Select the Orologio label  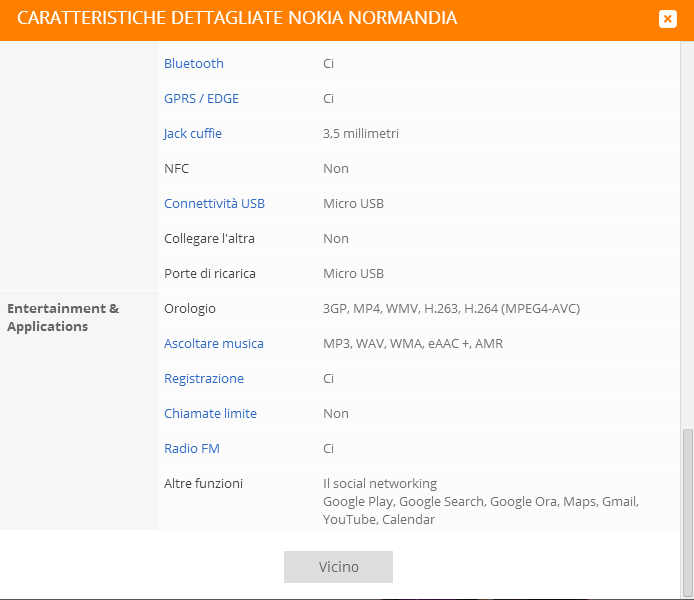coord(189,308)
